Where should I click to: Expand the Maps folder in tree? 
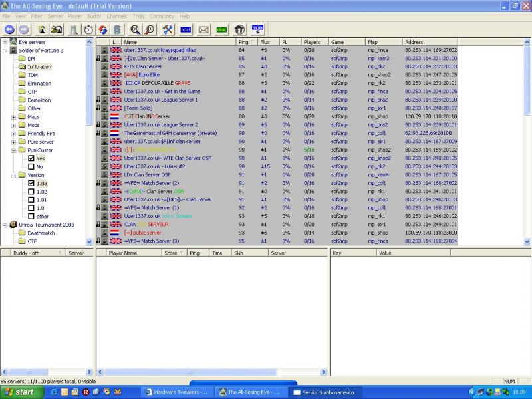click(x=13, y=117)
